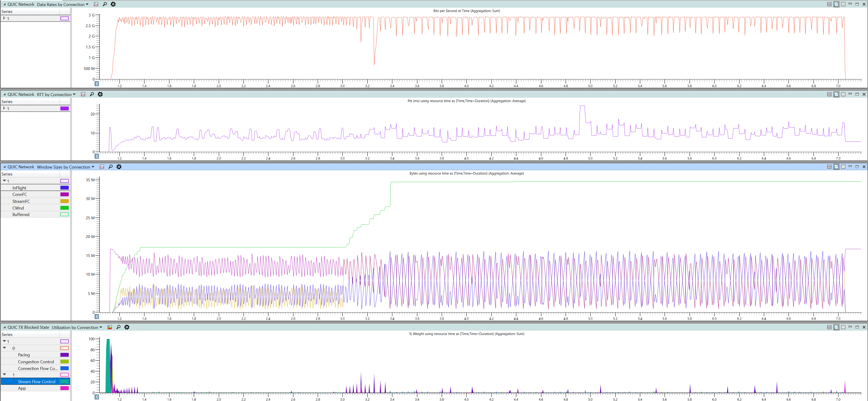Open settings gear in TX Blocked State panel
Viewport: 868px width, 401px height.
(x=127, y=327)
